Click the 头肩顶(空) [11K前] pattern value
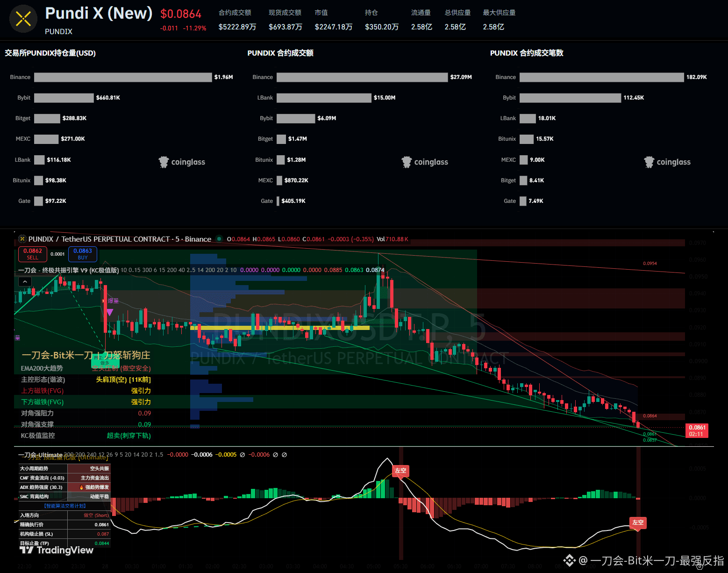The width and height of the screenshot is (728, 573). pyautogui.click(x=123, y=380)
